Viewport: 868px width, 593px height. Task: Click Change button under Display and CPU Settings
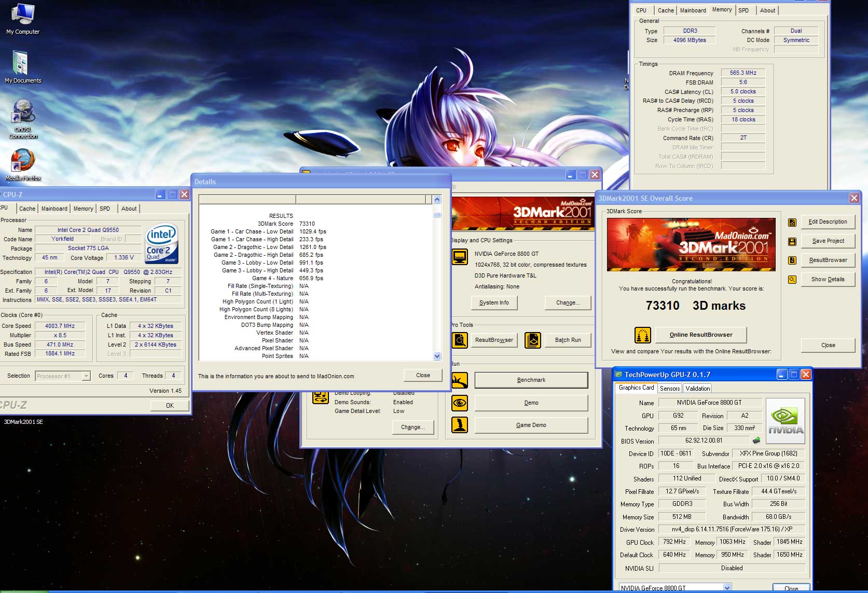point(568,302)
